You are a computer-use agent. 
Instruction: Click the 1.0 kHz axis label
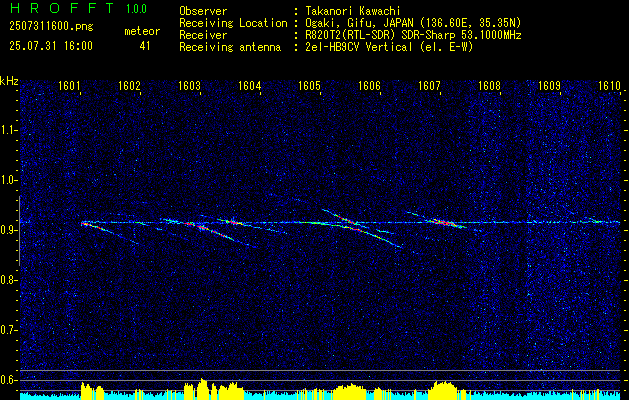[9, 181]
